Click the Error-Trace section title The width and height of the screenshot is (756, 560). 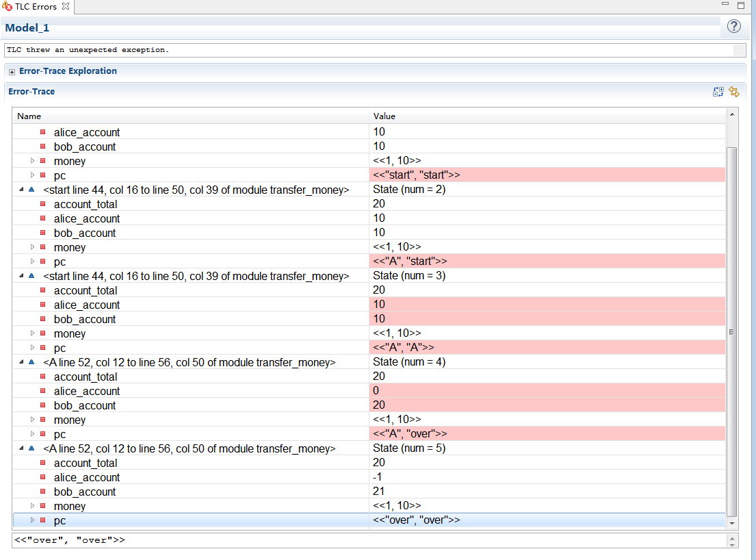[31, 92]
